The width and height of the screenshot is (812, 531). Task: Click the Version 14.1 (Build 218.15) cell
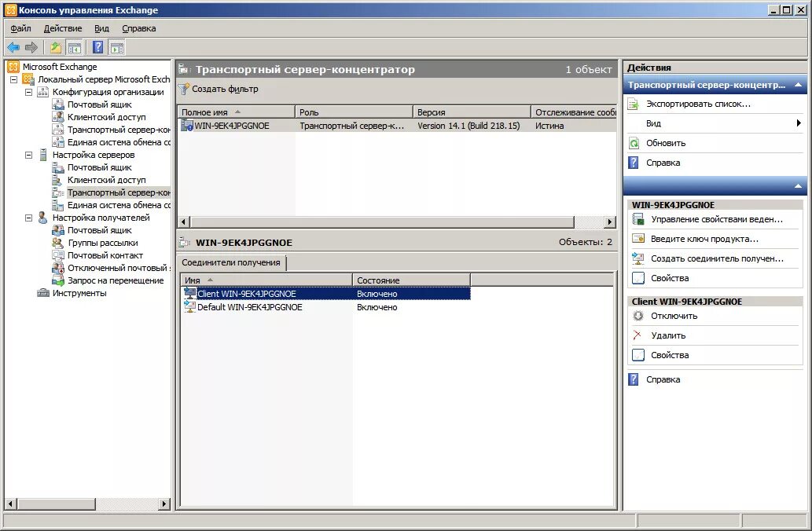(468, 126)
